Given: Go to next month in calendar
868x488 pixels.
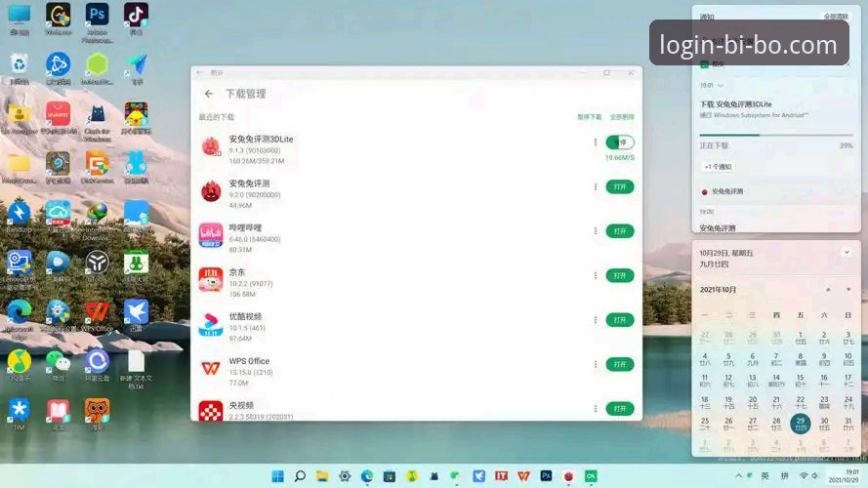Looking at the screenshot, I should 848,290.
